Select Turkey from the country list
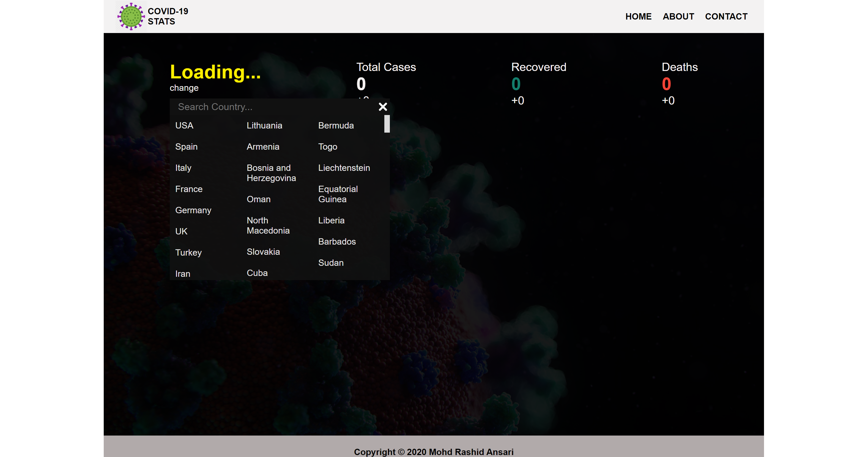 point(188,253)
